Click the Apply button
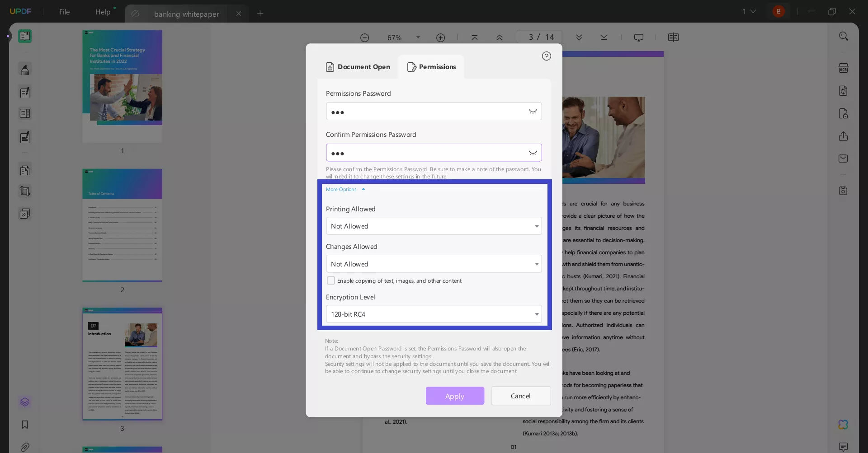 [x=455, y=396]
